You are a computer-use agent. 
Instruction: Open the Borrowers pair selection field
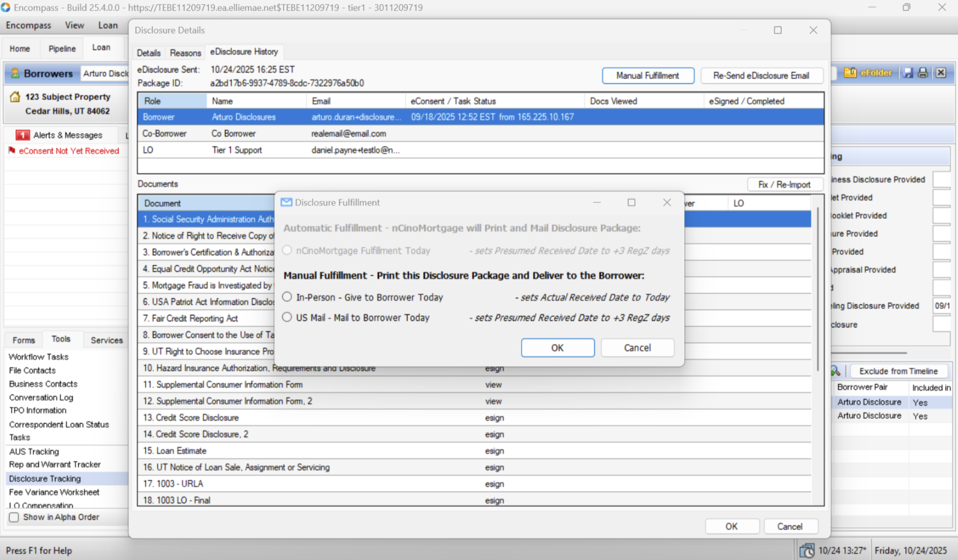coord(105,73)
